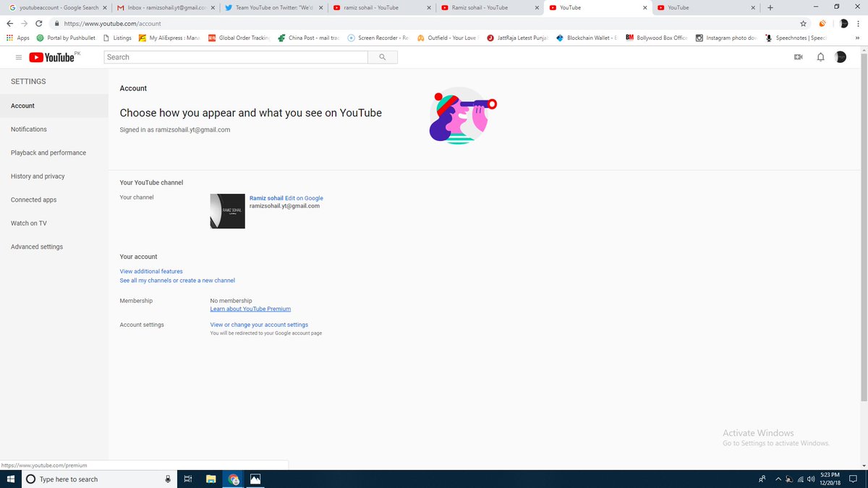Open the Photos app on taskbar
Screen dimensions: 868x488
255,479
